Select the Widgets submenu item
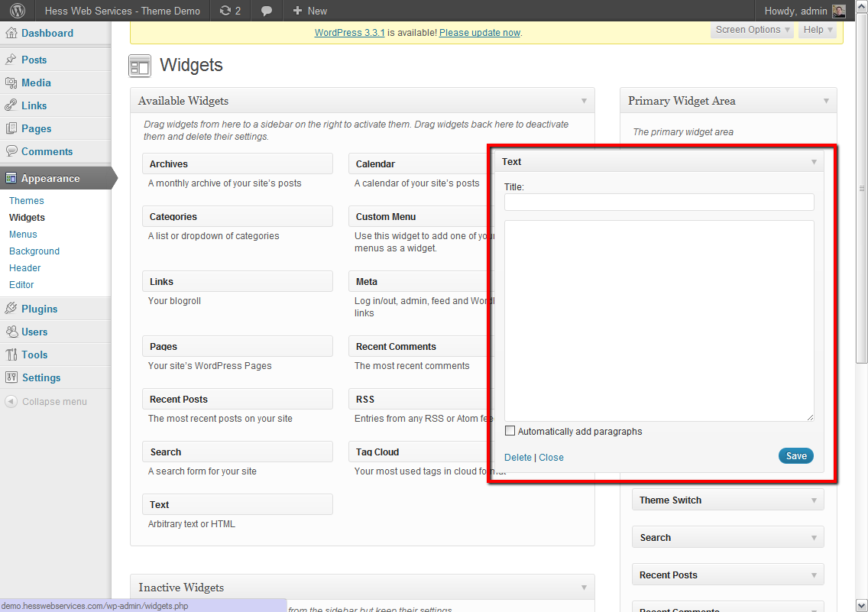 (28, 218)
